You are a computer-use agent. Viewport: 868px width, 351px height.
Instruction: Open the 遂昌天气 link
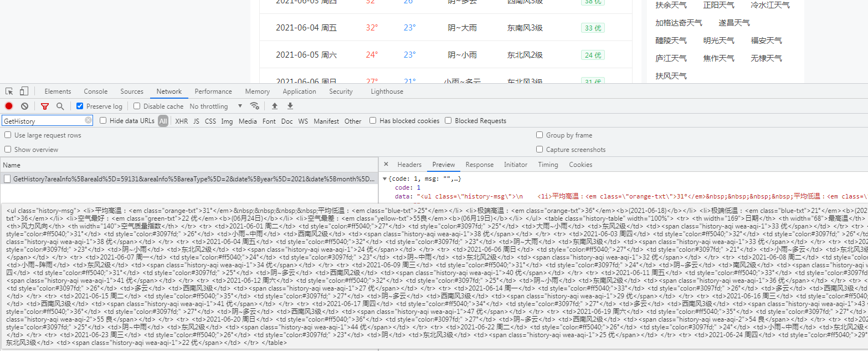click(734, 23)
